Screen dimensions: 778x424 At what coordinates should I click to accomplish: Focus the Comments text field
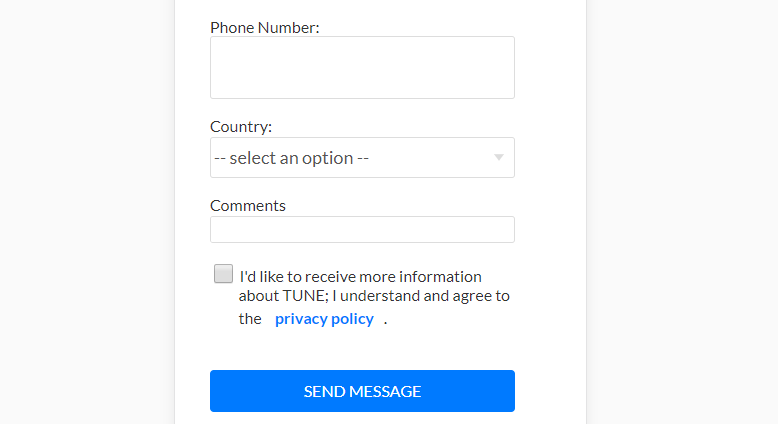362,230
